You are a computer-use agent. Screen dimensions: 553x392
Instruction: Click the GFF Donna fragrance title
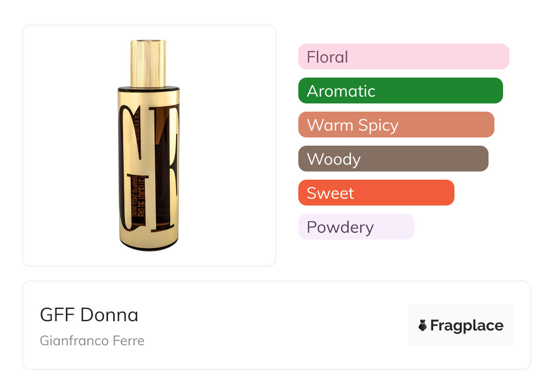coord(89,314)
